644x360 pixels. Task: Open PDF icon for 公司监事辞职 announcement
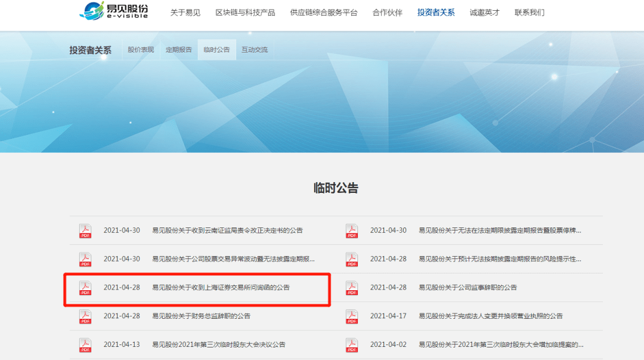(x=352, y=288)
